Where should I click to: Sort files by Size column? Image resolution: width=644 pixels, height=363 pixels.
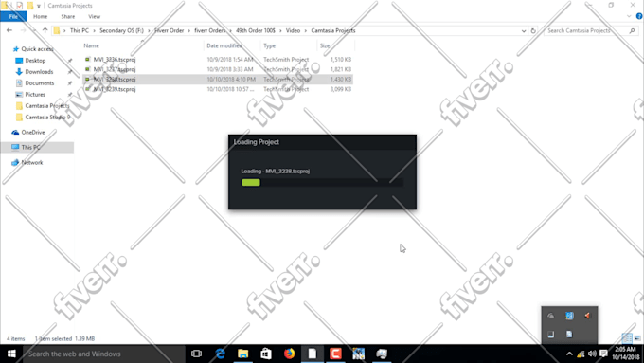[325, 45]
